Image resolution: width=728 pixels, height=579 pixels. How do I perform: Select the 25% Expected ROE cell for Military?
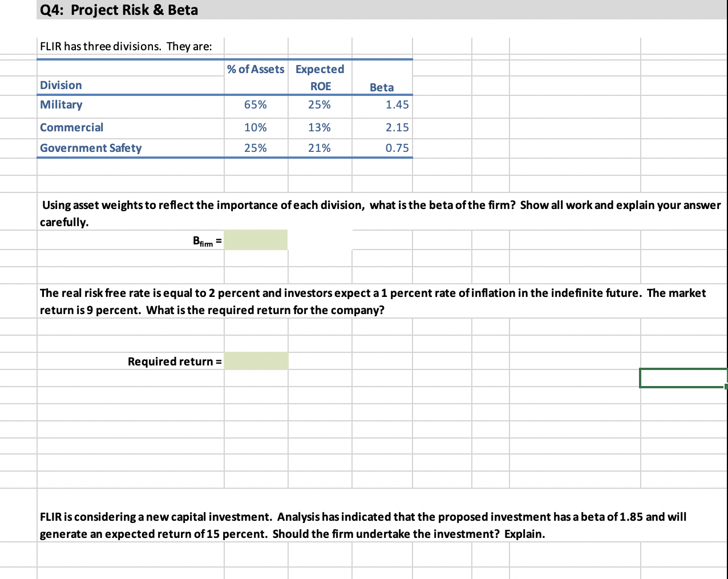point(320,104)
